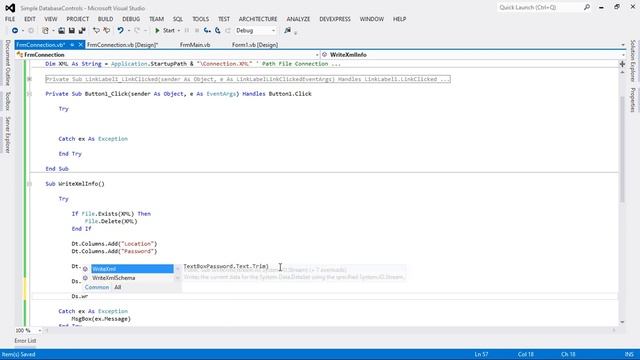Click the Stop debugging icon
The width and height of the screenshot is (640, 360).
coord(197,31)
